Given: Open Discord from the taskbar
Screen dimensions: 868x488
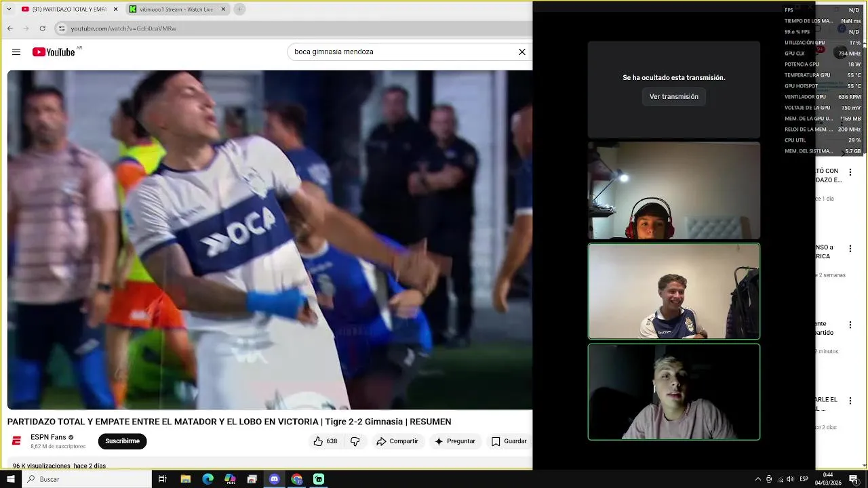Looking at the screenshot, I should pos(274,479).
